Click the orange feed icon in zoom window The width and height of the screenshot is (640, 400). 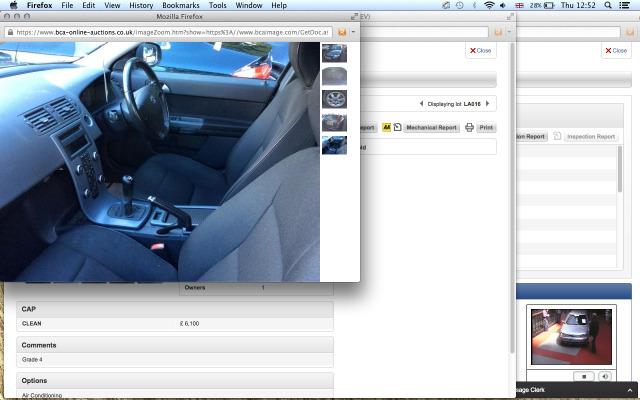coord(342,32)
